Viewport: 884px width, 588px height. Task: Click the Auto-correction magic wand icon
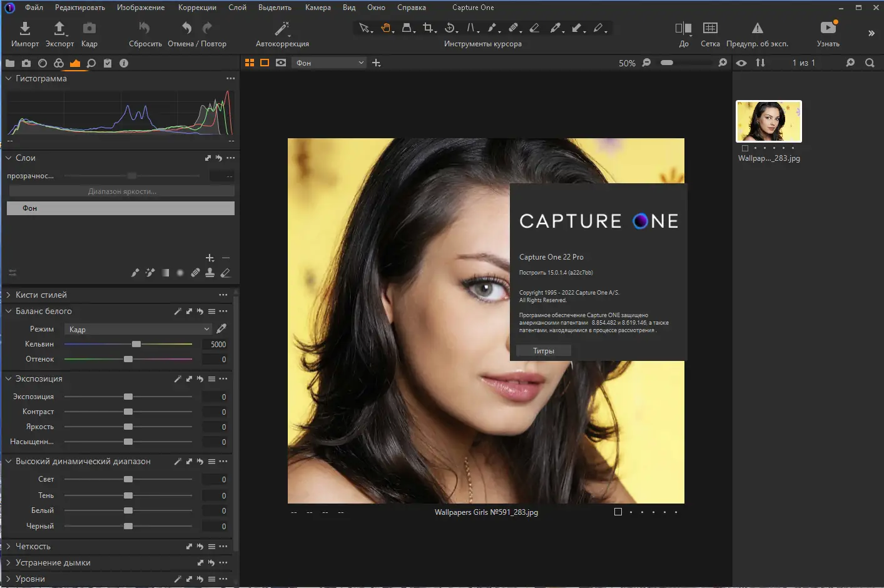282,28
